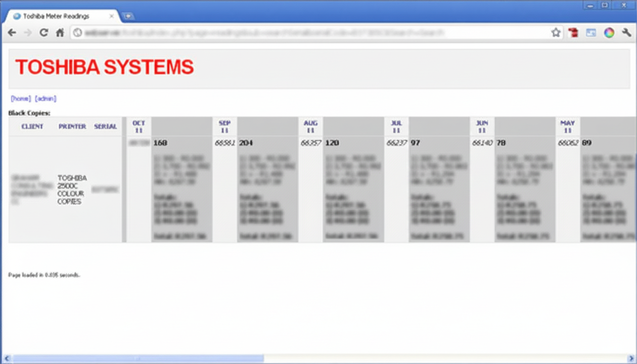Click the 66237 meter reading
Image resolution: width=637 pixels, height=364 pixels.
coord(397,143)
